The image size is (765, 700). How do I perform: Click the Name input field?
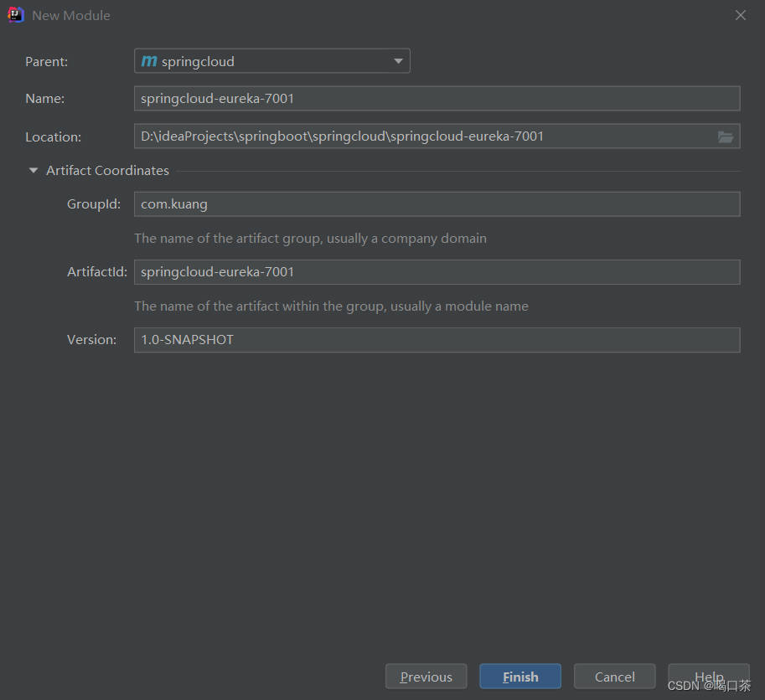437,99
